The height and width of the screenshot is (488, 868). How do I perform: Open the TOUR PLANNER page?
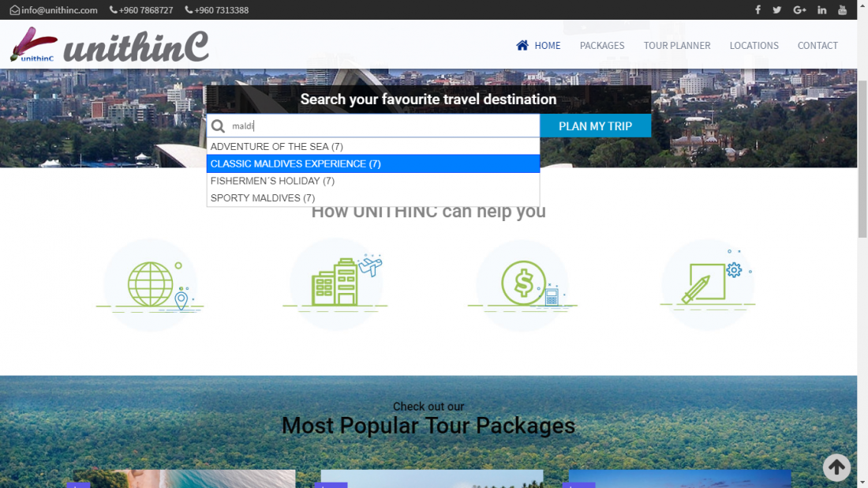(x=677, y=46)
